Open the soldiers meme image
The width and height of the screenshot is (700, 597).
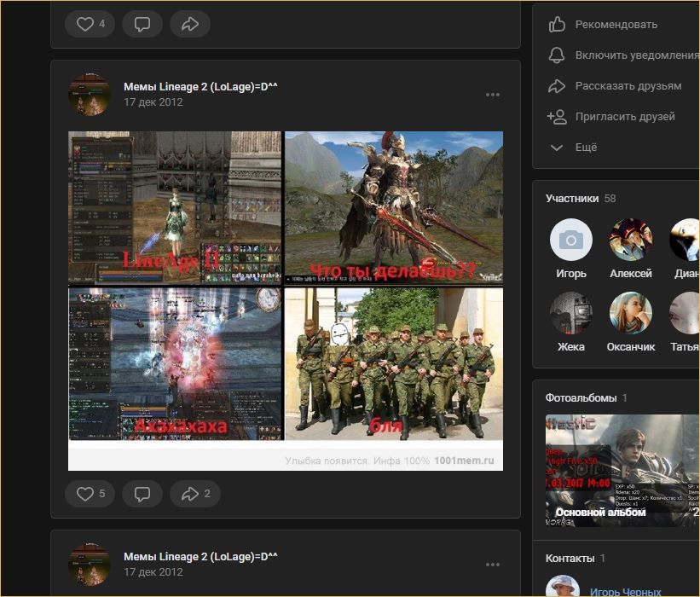click(394, 364)
